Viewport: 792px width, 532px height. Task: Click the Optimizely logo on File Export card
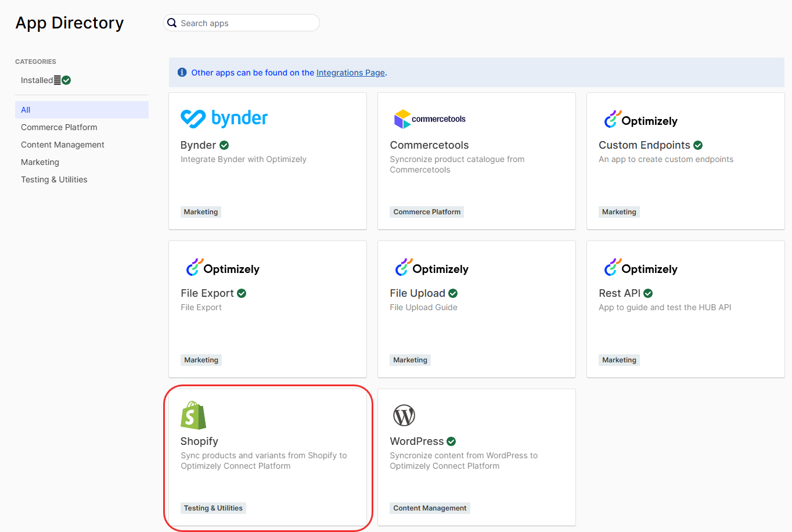click(x=222, y=268)
